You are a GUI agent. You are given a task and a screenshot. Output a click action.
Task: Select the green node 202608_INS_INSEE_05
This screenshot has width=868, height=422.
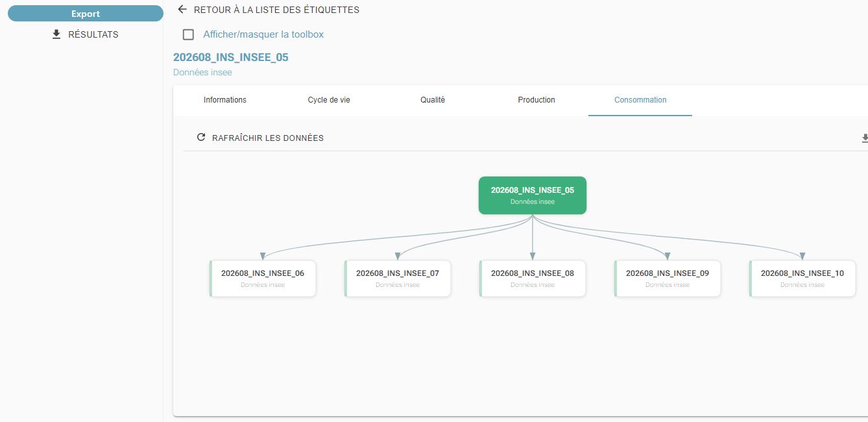[533, 195]
